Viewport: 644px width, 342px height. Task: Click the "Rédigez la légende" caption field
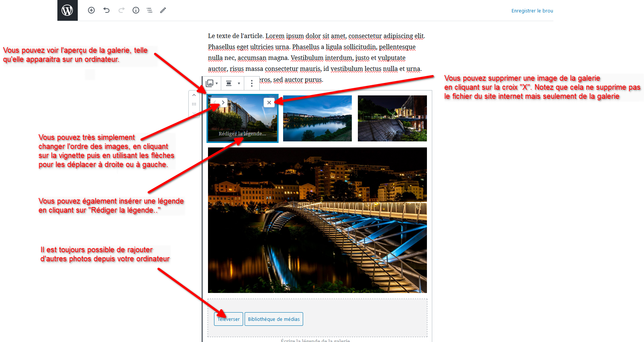[x=242, y=134]
